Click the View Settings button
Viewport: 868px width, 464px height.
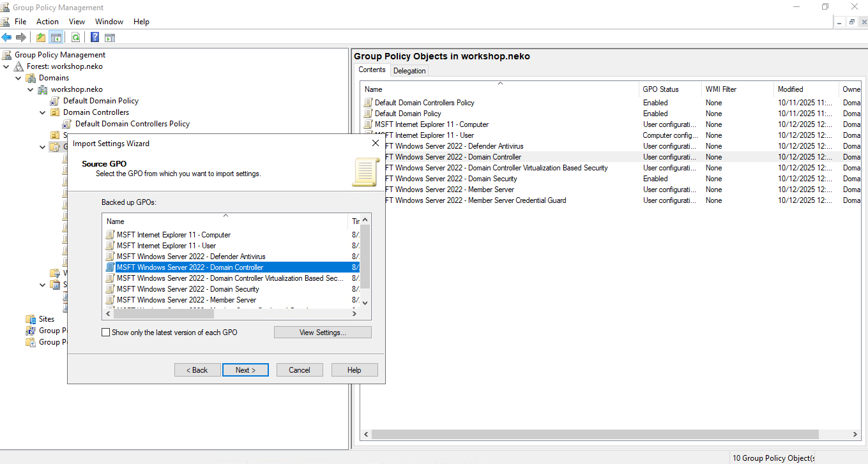tap(323, 332)
